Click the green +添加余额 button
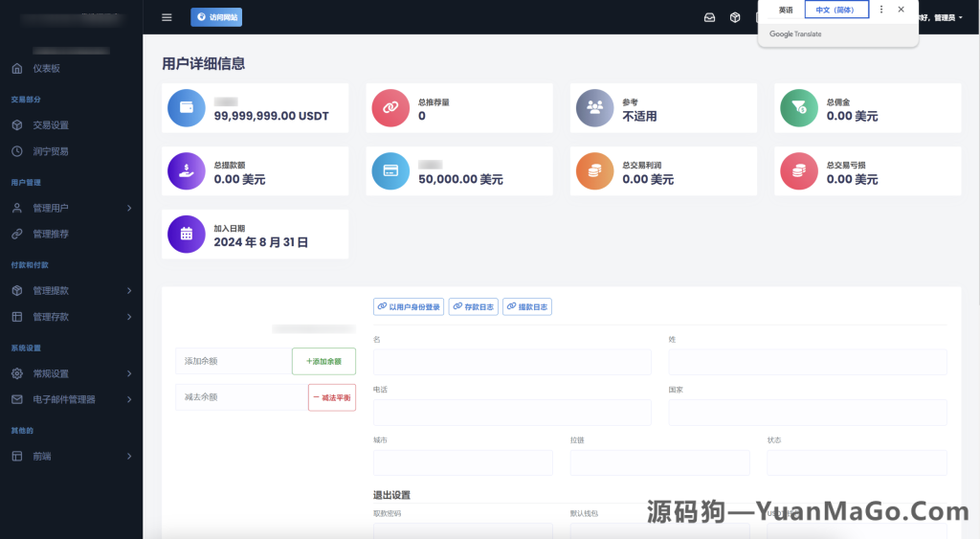 323,361
